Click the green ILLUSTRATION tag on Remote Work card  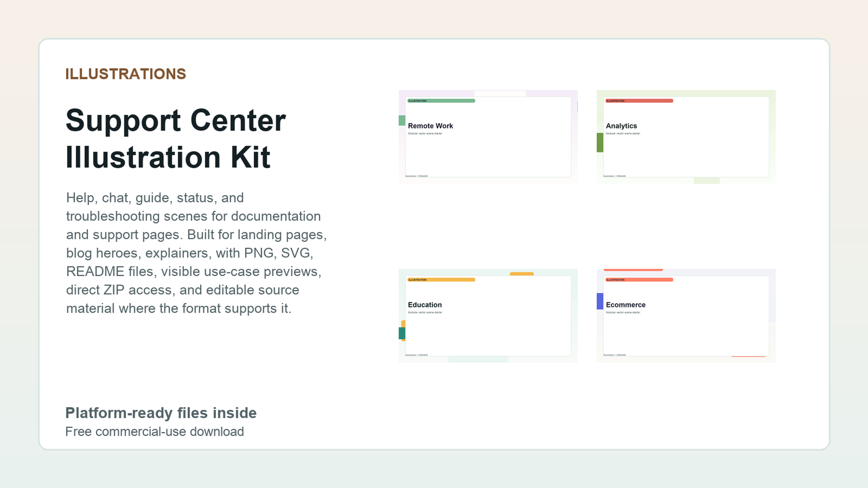point(441,101)
